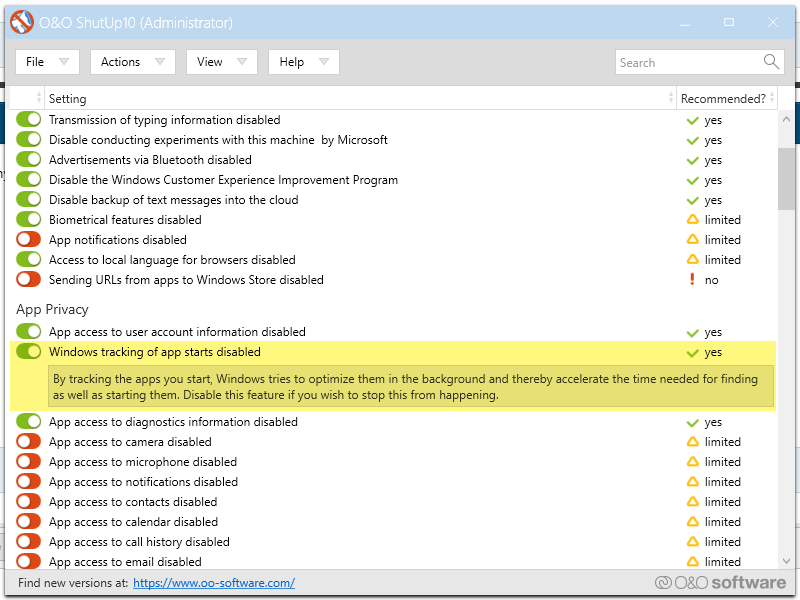Viewport: 800px width, 600px height.
Task: Click warning triangle for App access to microphone
Action: [x=692, y=462]
